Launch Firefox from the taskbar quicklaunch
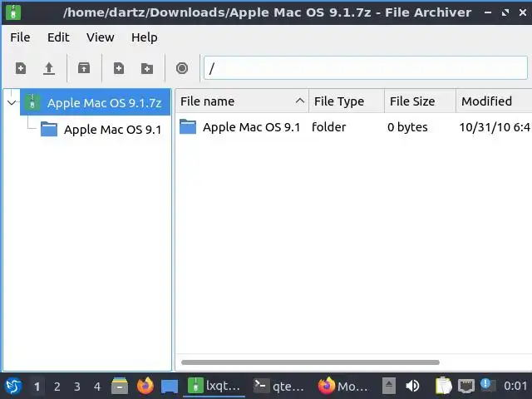Viewport: 532px width, 399px height. tap(145, 386)
